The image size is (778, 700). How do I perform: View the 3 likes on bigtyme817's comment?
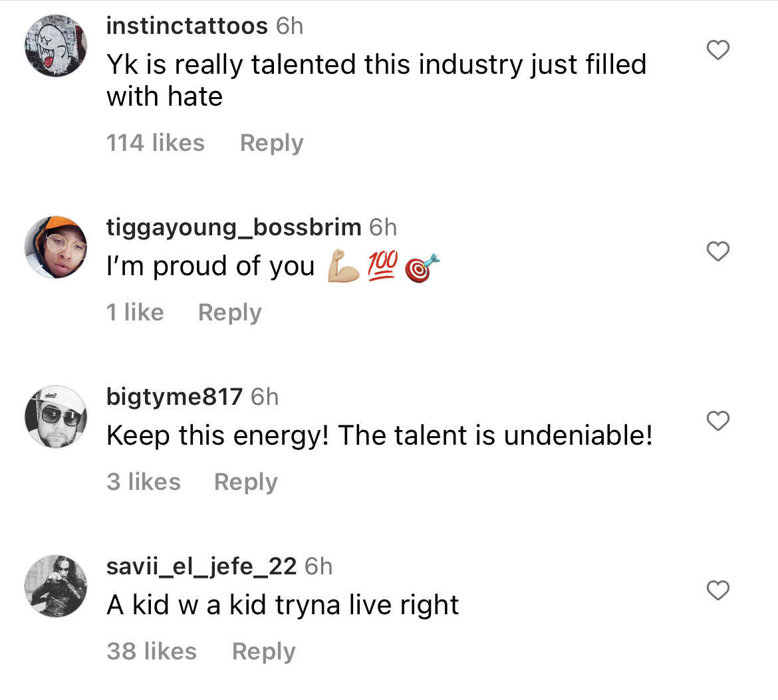[144, 481]
